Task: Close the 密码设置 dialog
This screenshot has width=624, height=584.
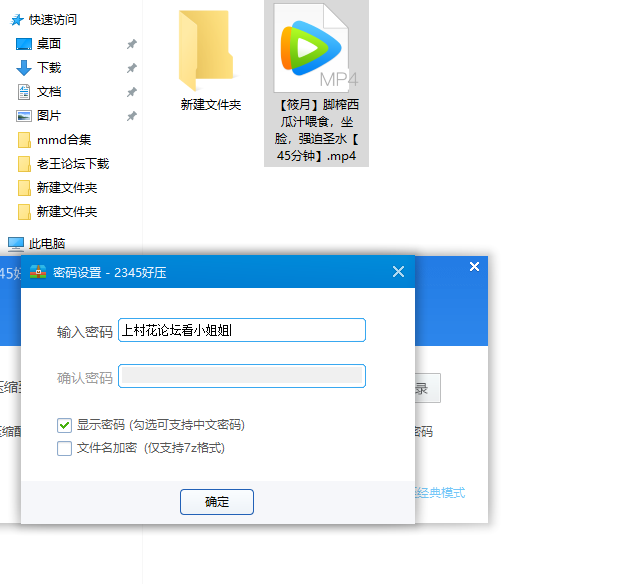Action: point(398,272)
